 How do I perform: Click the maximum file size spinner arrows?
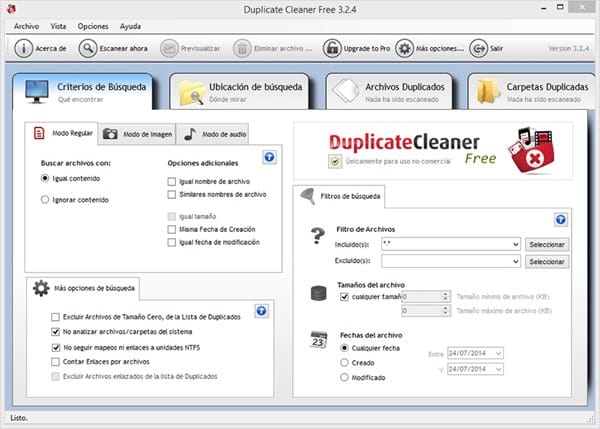click(x=445, y=311)
